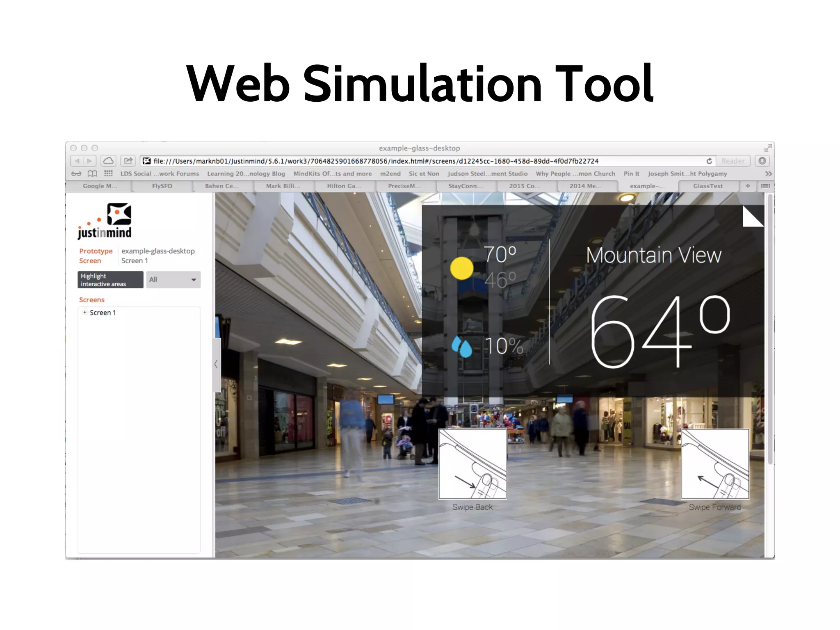Click the Reading List glasses icon
This screenshot has height=630, width=840.
point(76,173)
